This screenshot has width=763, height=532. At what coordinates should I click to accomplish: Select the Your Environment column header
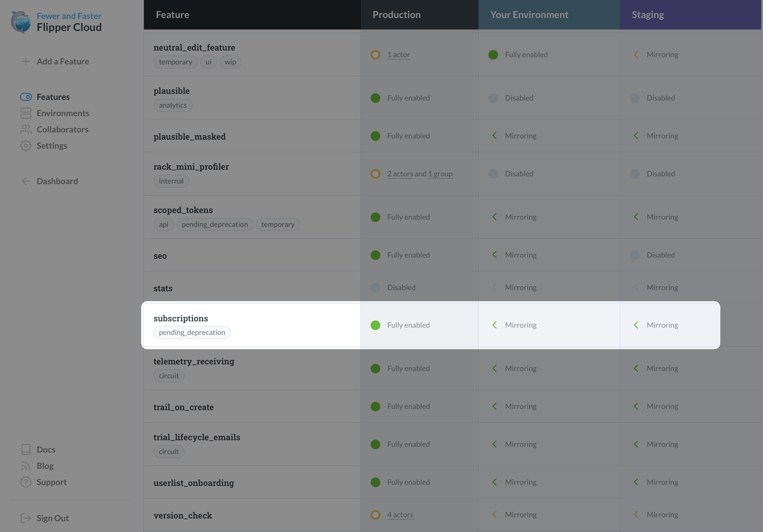click(529, 14)
